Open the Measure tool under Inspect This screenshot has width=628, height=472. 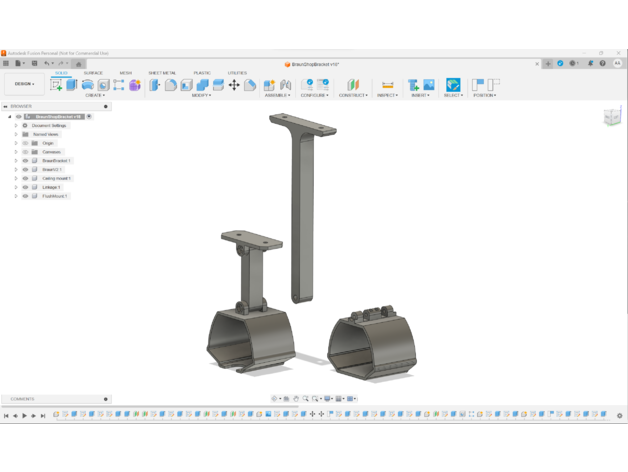pos(387,85)
